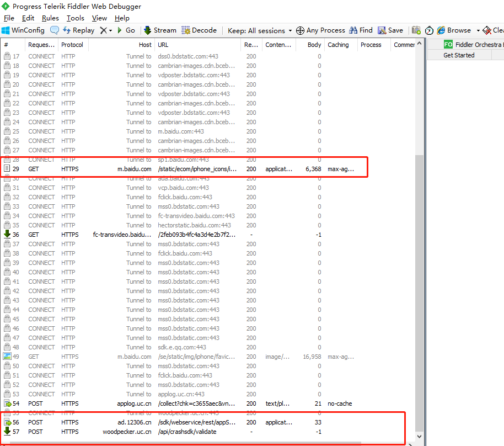
Task: Open the Edit menu
Action: tap(28, 18)
